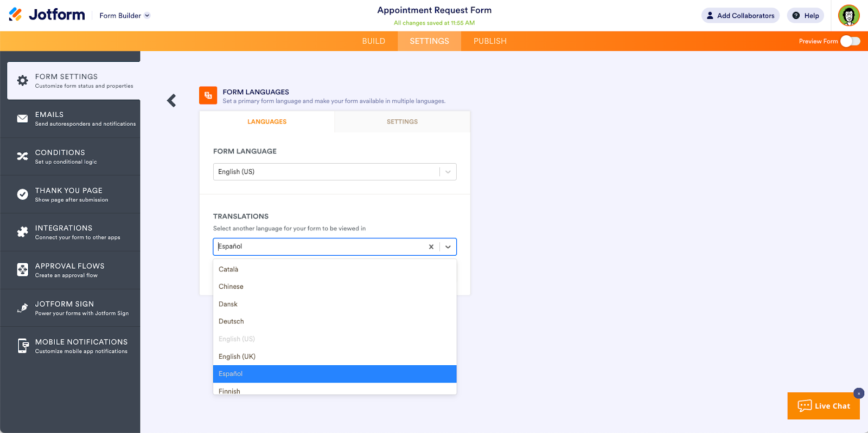Image resolution: width=868 pixels, height=433 pixels.
Task: Open the Emails envelope icon
Action: (x=22, y=119)
